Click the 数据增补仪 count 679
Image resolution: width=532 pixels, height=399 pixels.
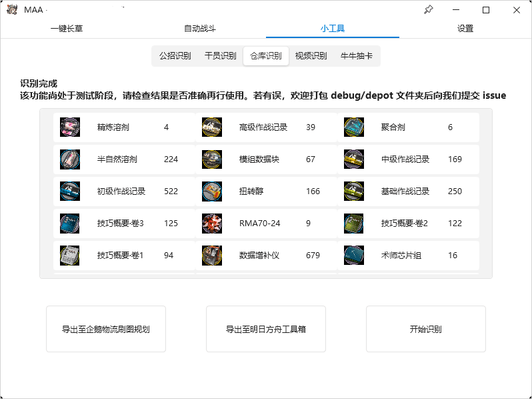click(x=313, y=256)
